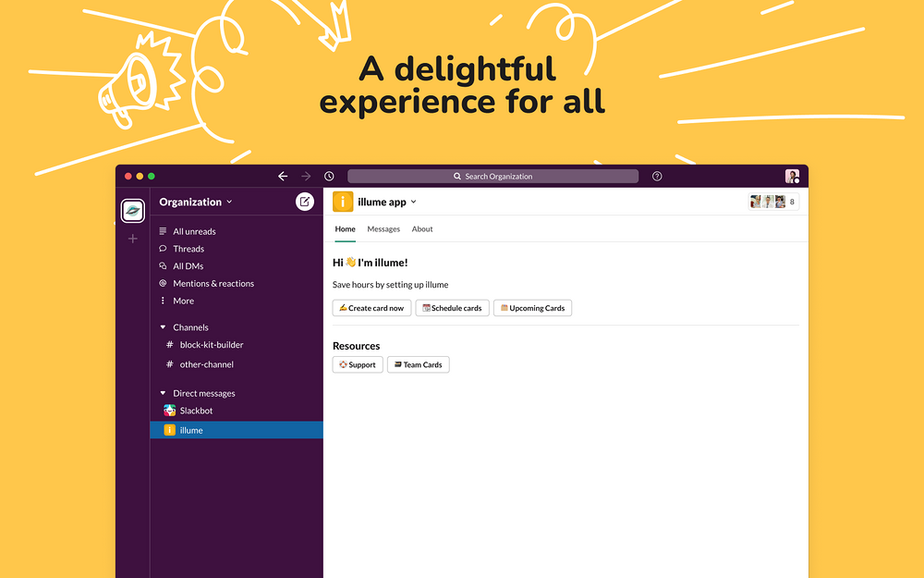924x578 pixels.
Task: Switch to the Home tab
Action: coord(346,228)
